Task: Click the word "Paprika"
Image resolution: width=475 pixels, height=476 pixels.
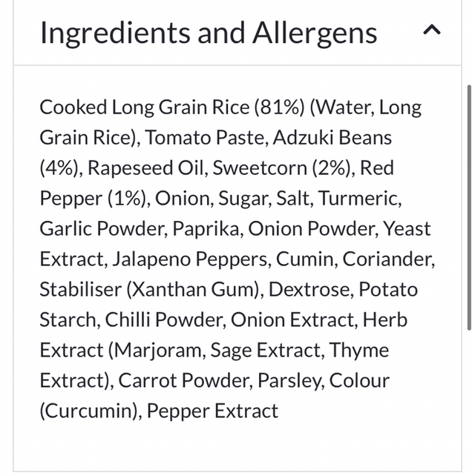Action: coord(206,228)
